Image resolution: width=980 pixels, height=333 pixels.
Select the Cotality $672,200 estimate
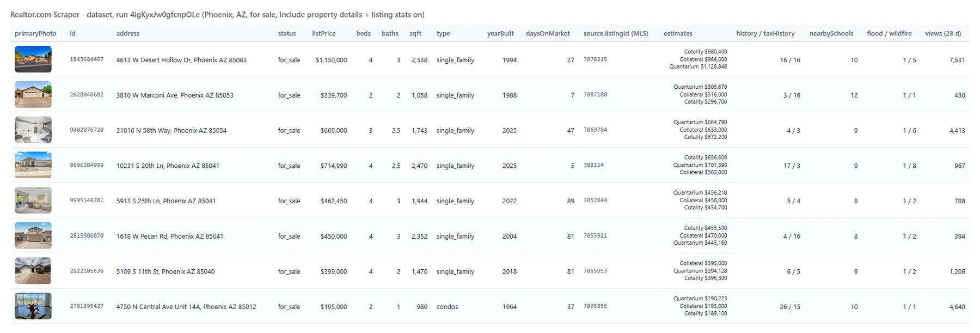click(706, 137)
